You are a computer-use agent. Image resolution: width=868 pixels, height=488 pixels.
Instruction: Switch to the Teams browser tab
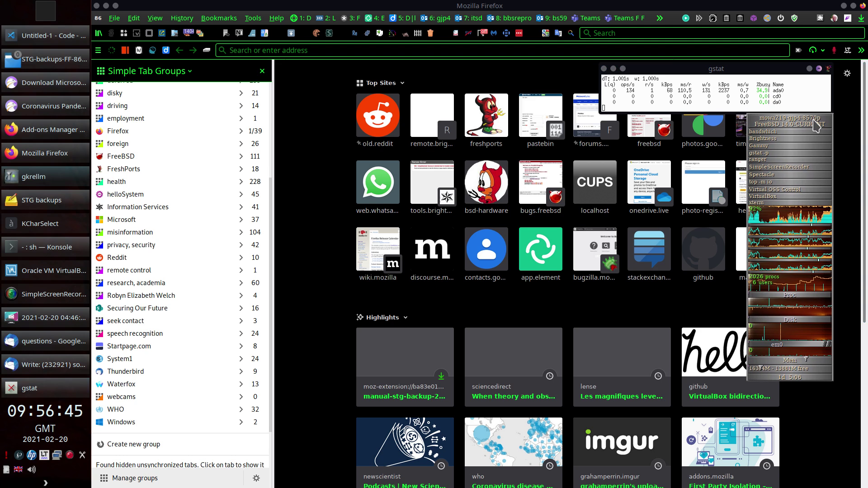click(586, 18)
